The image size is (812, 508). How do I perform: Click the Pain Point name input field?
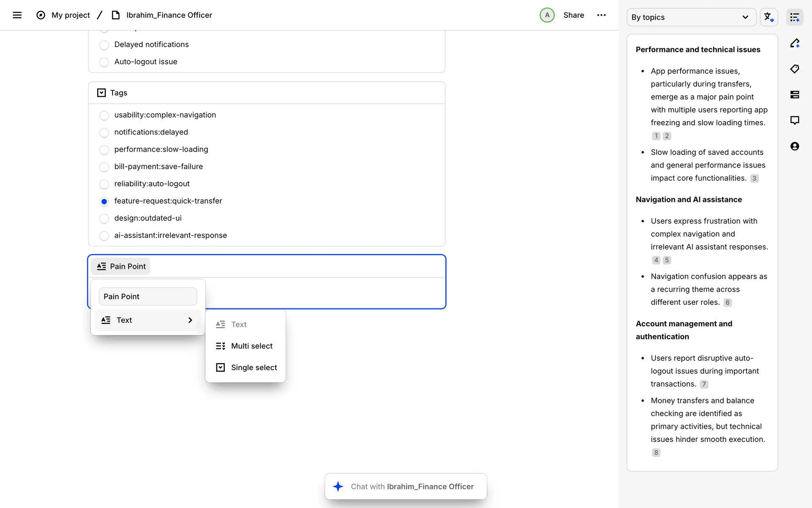coord(148,297)
